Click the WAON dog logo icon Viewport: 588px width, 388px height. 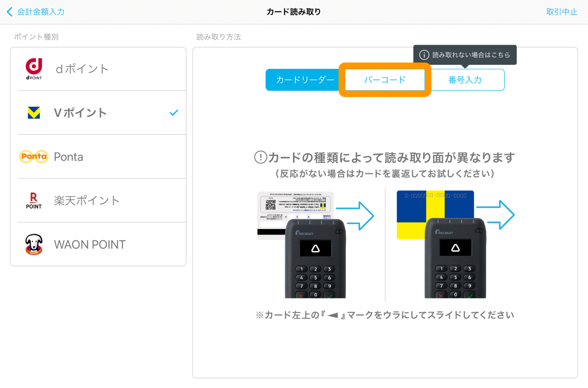[x=34, y=244]
